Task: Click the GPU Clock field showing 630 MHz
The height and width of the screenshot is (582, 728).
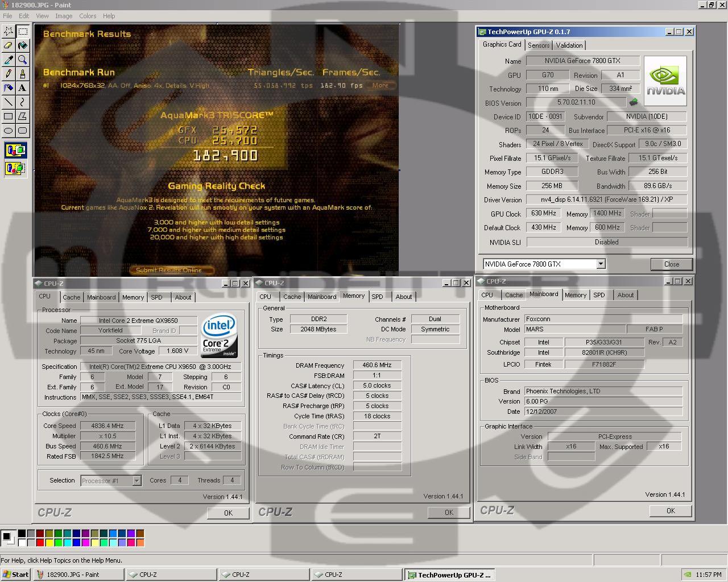Action: coord(544,213)
